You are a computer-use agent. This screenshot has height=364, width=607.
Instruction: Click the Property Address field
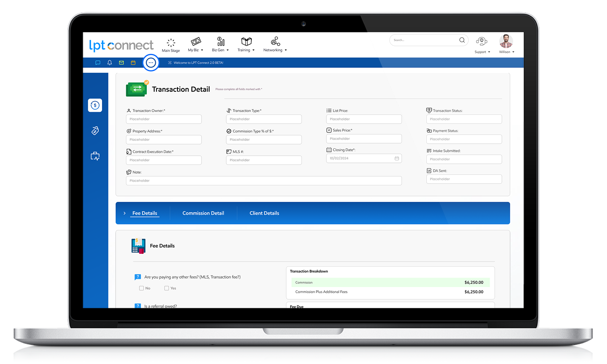tap(164, 139)
